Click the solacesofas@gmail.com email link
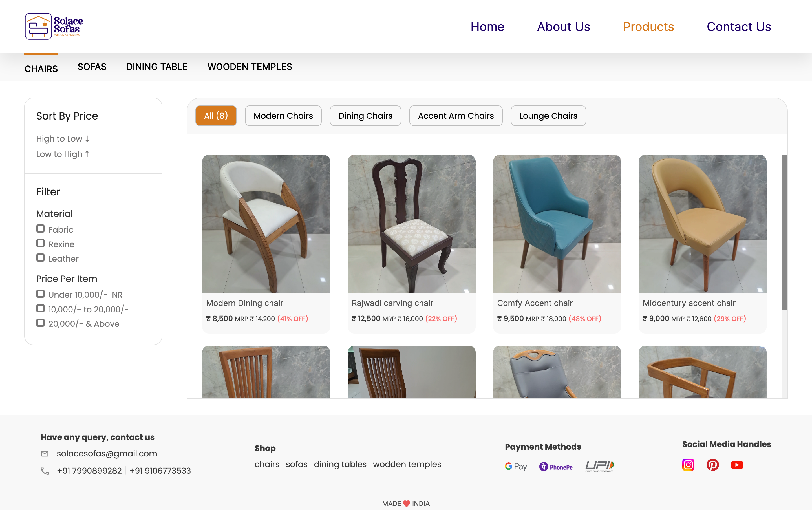The image size is (812, 510). [x=107, y=454]
